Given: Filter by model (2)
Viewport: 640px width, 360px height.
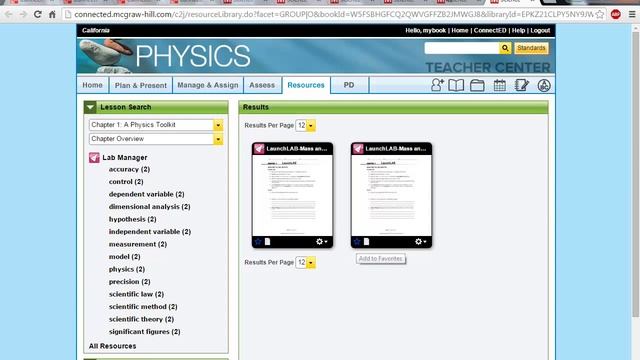Looking at the screenshot, I should tap(124, 257).
